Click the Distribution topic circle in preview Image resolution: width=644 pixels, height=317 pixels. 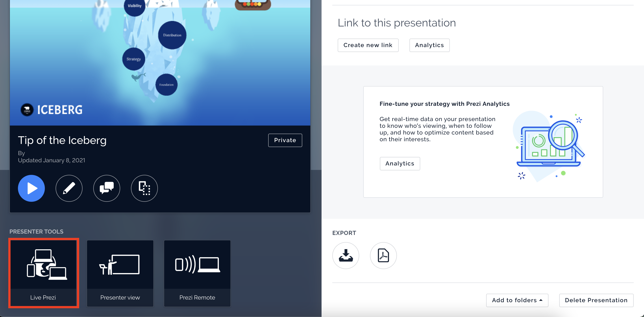coord(172,35)
